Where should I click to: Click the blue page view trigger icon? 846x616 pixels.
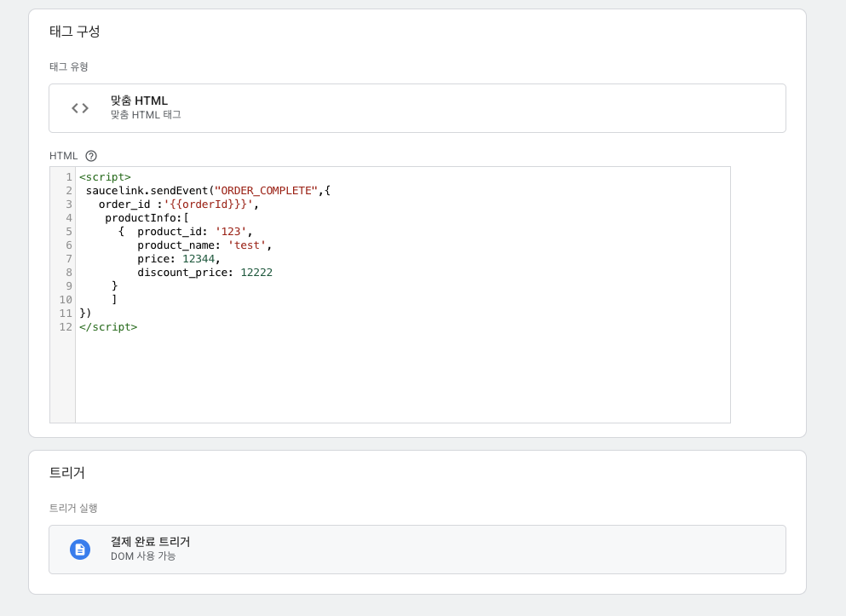tap(80, 550)
